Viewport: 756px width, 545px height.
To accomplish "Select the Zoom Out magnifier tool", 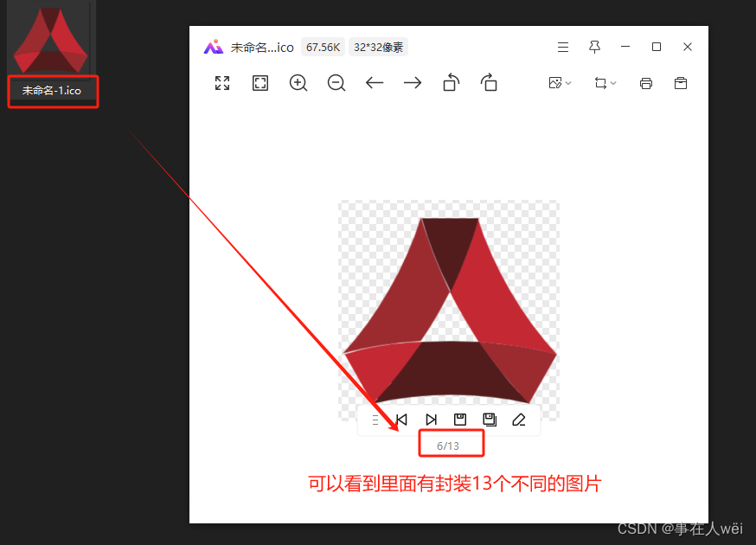I will [x=336, y=82].
